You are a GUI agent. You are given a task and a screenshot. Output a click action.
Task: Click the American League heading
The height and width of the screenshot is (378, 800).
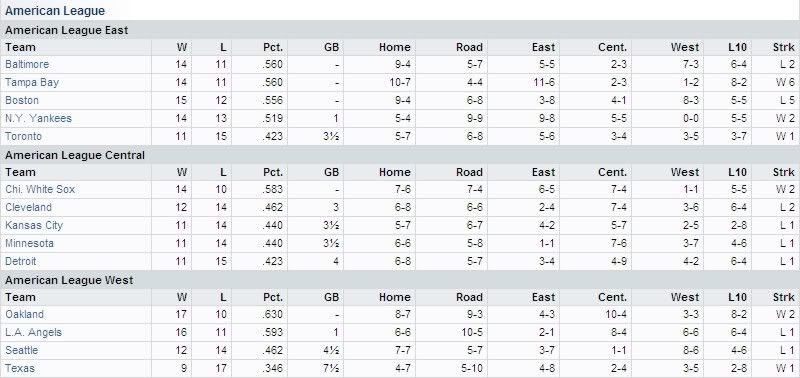click(x=55, y=11)
